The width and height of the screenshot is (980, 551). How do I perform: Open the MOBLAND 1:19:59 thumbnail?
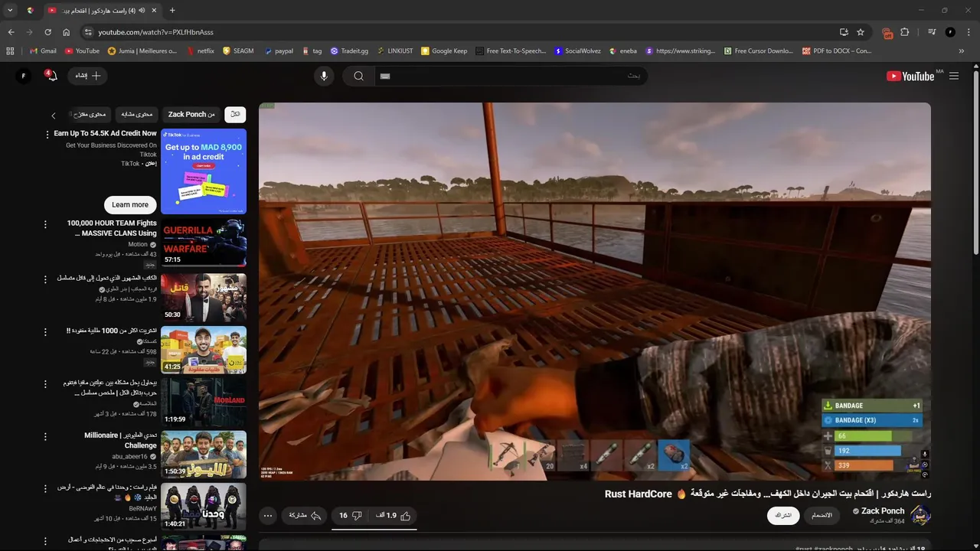pos(204,402)
